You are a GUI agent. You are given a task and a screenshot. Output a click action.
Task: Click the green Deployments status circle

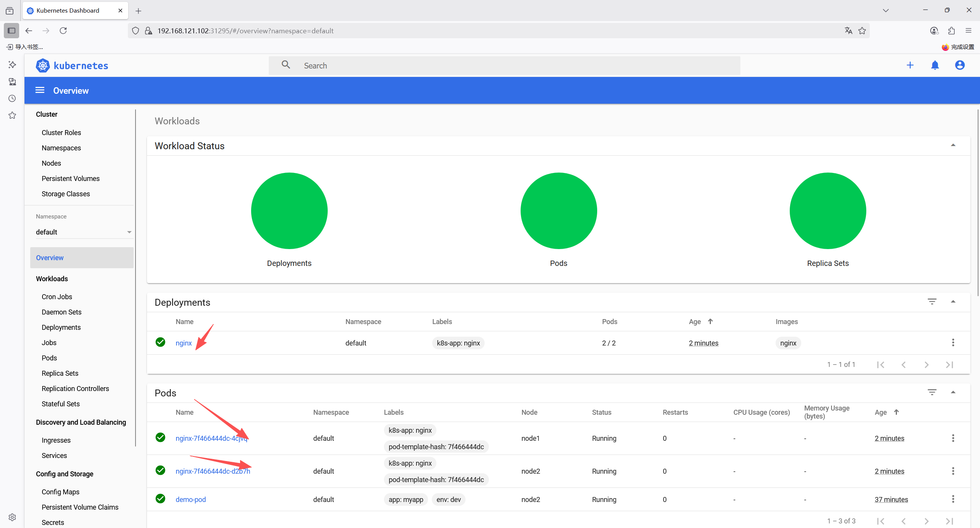tap(289, 210)
